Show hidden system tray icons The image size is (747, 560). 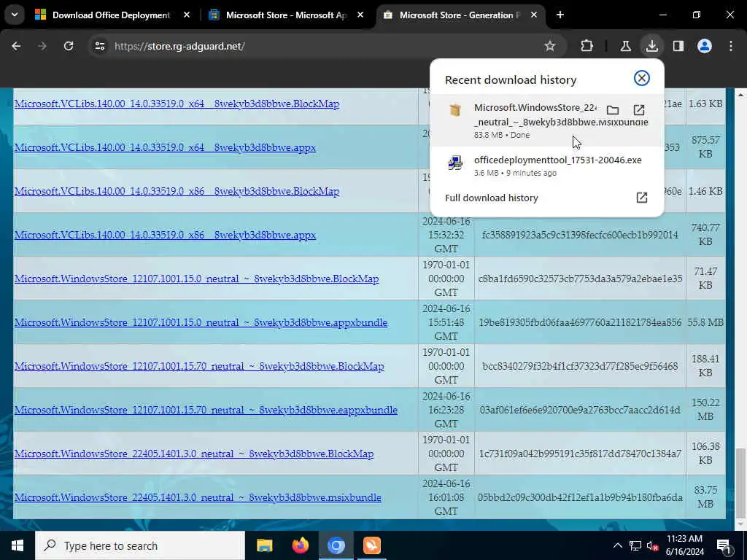click(x=617, y=545)
